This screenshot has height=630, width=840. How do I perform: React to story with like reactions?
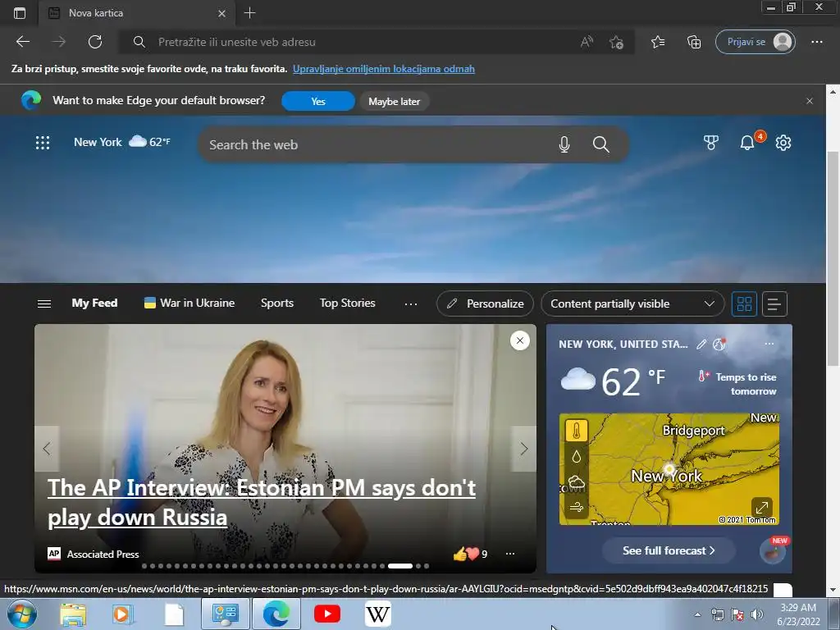pos(470,554)
